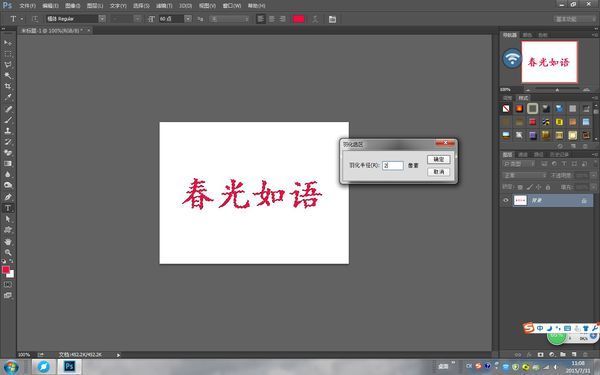
Task: Open the layer filter type dropdown
Action: 518,164
